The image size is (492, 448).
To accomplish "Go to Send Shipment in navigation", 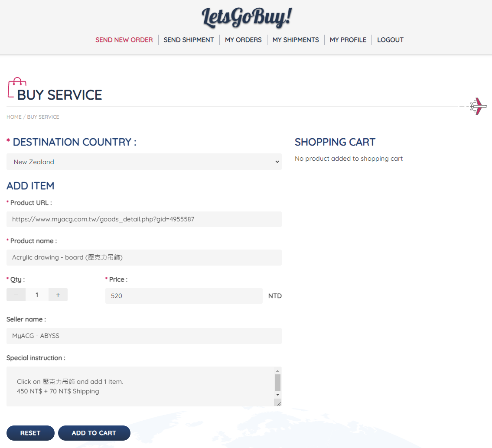I will tap(189, 40).
